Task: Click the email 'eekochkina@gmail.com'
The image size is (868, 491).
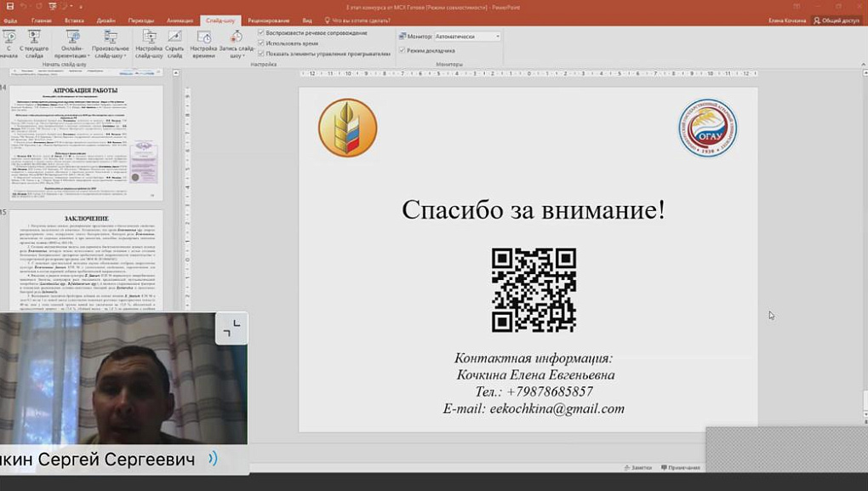Action: click(x=557, y=408)
